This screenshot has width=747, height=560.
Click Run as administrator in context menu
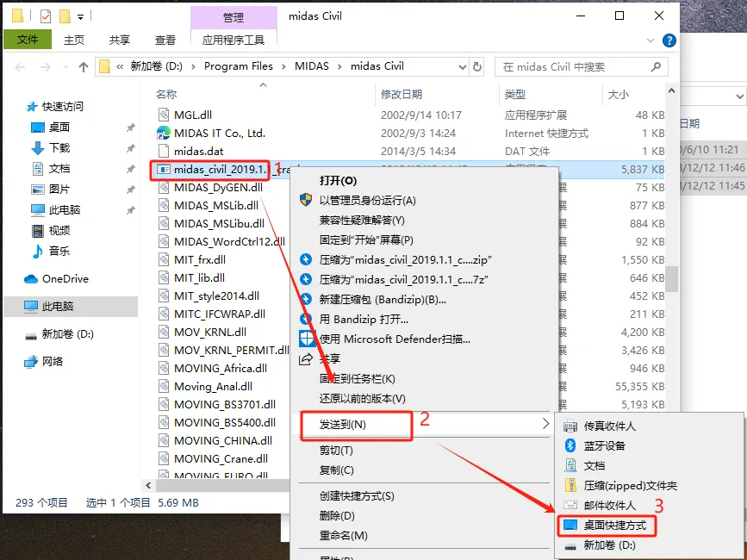point(367,201)
